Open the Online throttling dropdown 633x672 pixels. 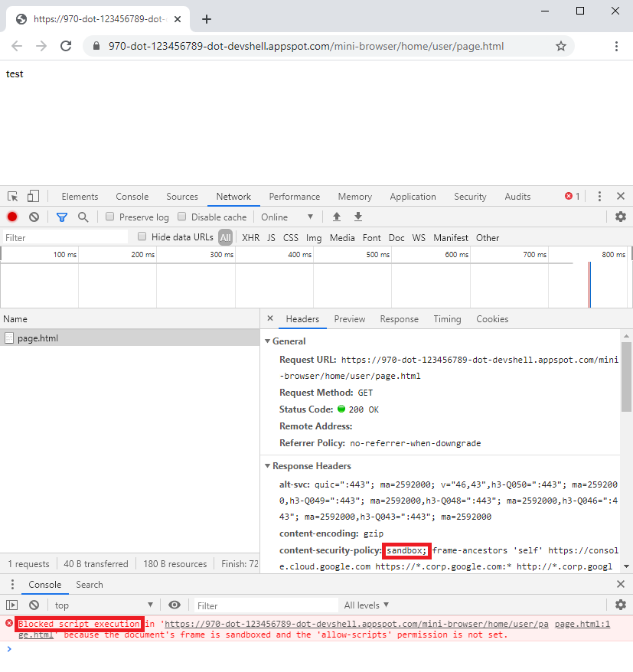[x=287, y=217]
